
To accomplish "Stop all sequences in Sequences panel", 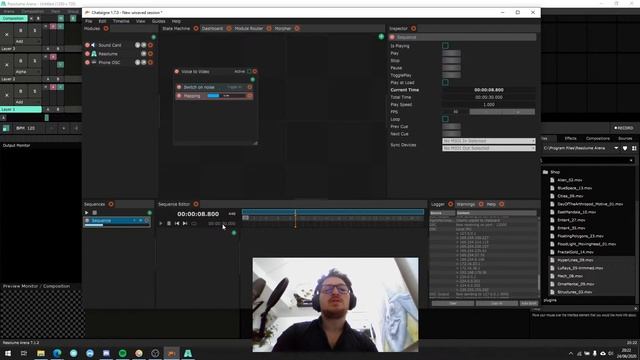I will [95, 213].
